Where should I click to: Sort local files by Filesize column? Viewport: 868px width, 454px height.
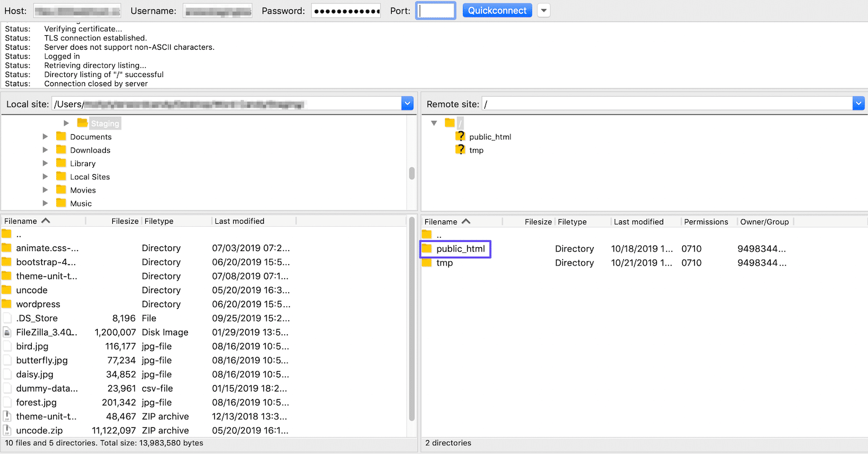tap(124, 220)
